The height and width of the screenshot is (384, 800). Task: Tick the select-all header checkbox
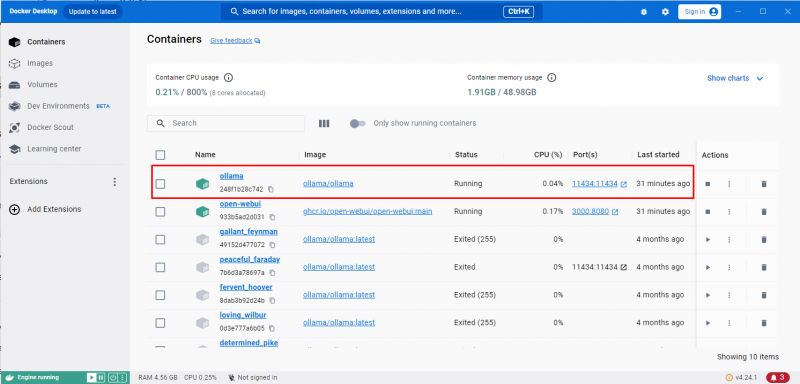160,155
